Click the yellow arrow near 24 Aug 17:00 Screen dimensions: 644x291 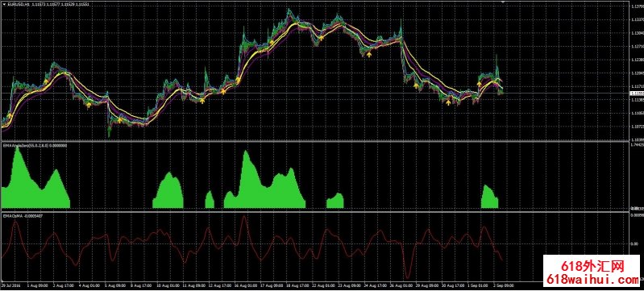pyautogui.click(x=369, y=53)
